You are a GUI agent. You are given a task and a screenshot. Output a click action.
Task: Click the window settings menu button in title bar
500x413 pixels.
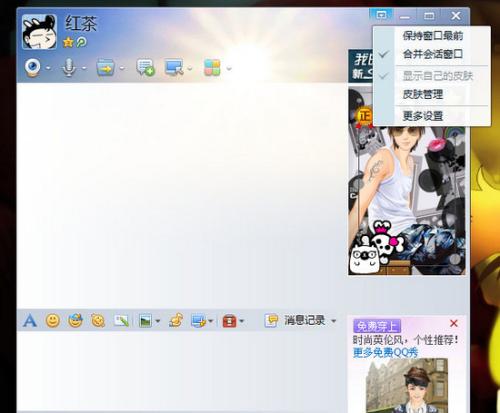pos(381,15)
